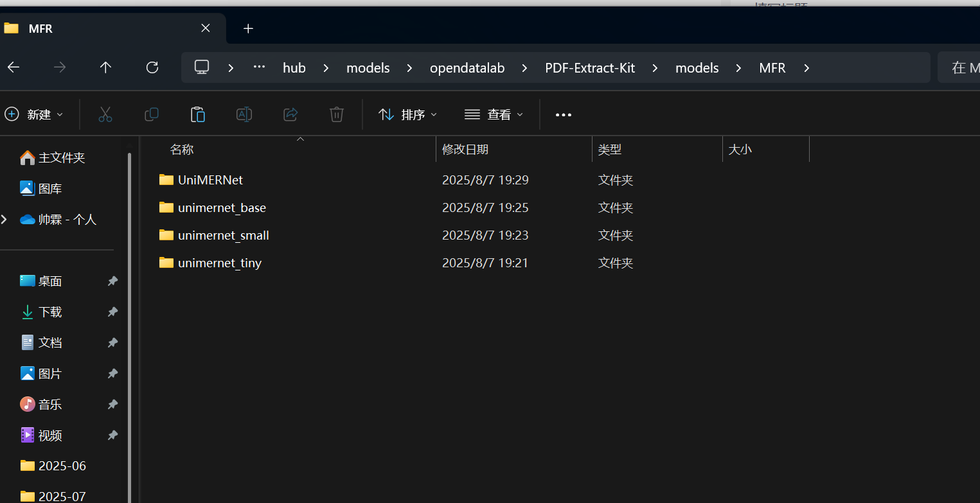Open the 2025-07 folder in sidebar

coord(53,496)
